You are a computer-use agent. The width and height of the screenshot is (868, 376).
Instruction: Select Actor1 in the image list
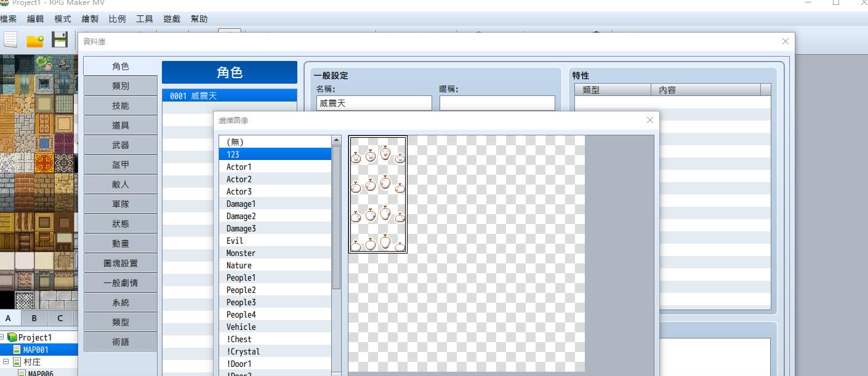[x=275, y=167]
